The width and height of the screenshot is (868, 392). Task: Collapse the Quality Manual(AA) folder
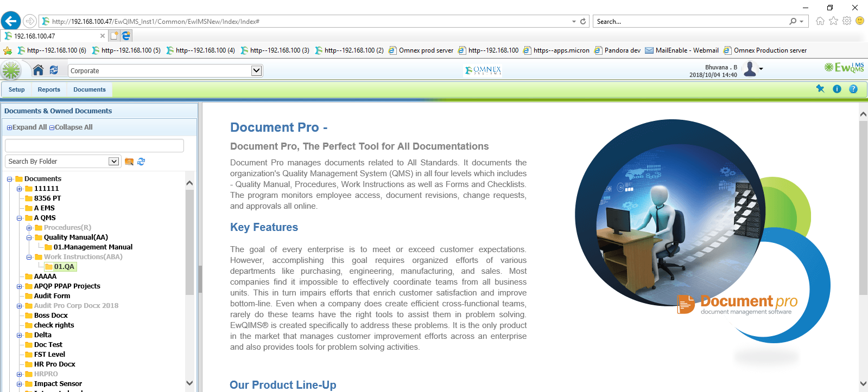pos(29,237)
